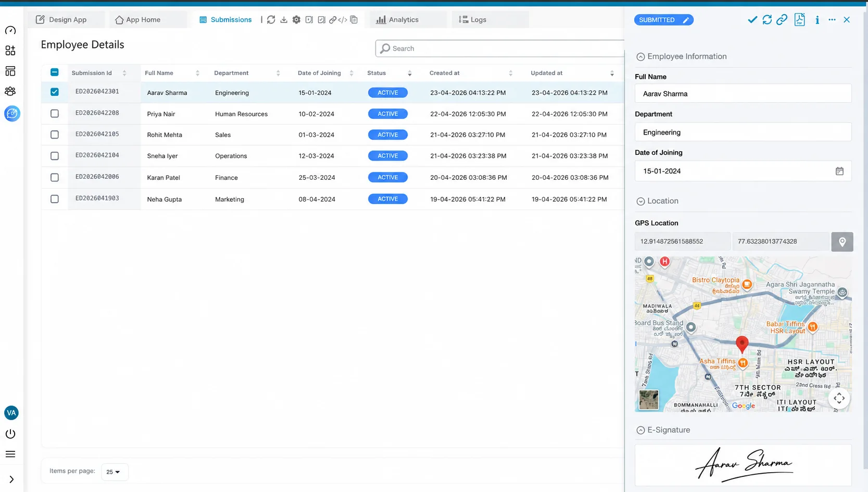Click the map pan control button
The image size is (868, 492).
[839, 399]
